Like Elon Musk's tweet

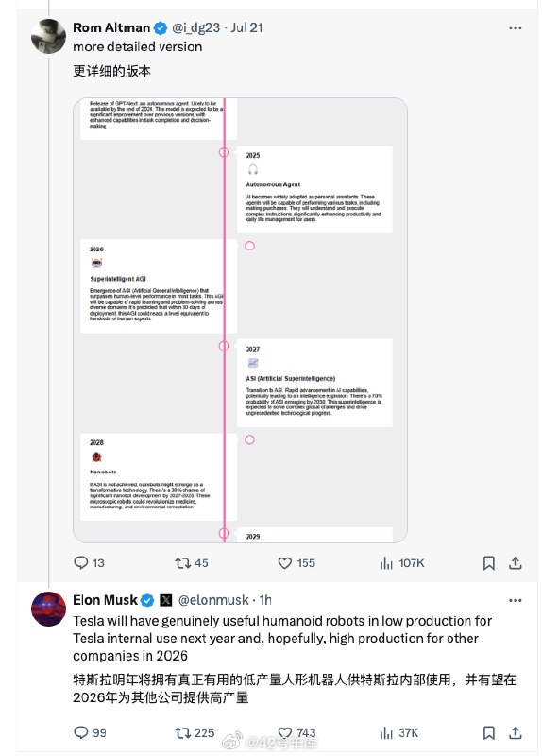tap(296, 733)
